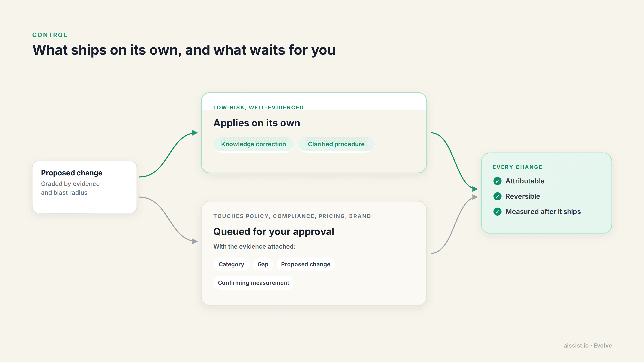Viewport: 644px width, 362px height.
Task: Click the EVERY CHANGE label
Action: (517, 167)
